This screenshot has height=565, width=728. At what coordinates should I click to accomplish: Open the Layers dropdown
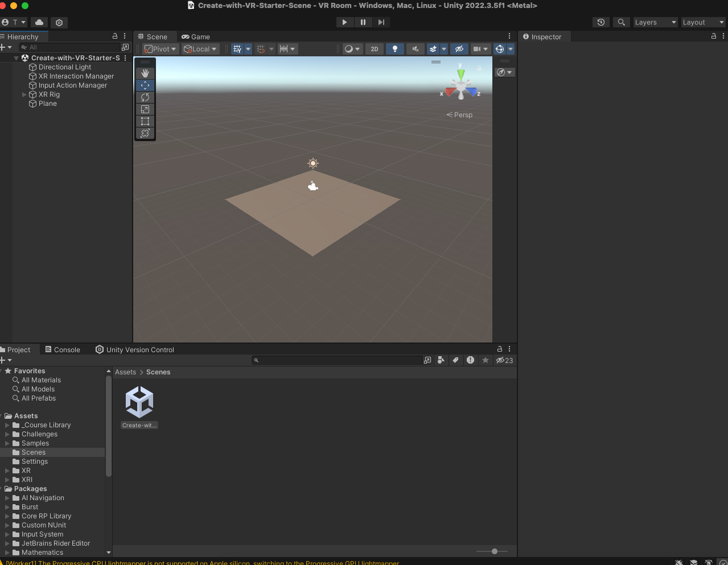[656, 22]
